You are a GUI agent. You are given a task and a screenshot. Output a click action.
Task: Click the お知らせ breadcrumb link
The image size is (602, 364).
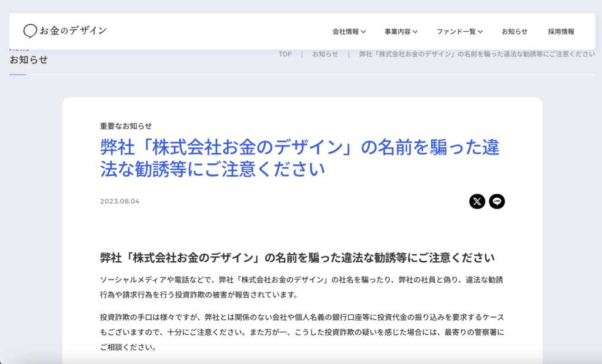pyautogui.click(x=325, y=54)
